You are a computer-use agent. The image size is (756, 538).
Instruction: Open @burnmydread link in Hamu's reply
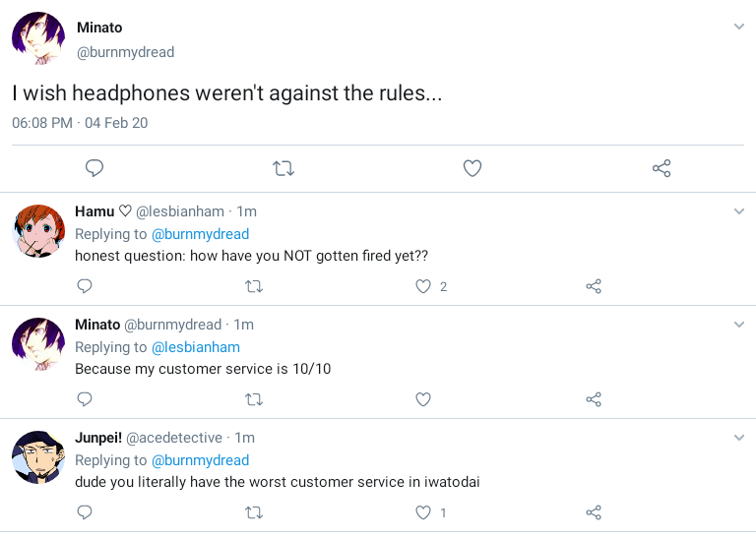(x=200, y=234)
